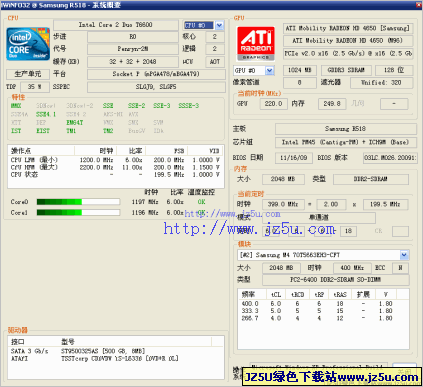
Task: Click the Intel PM45 chipset field
Action: point(346,142)
